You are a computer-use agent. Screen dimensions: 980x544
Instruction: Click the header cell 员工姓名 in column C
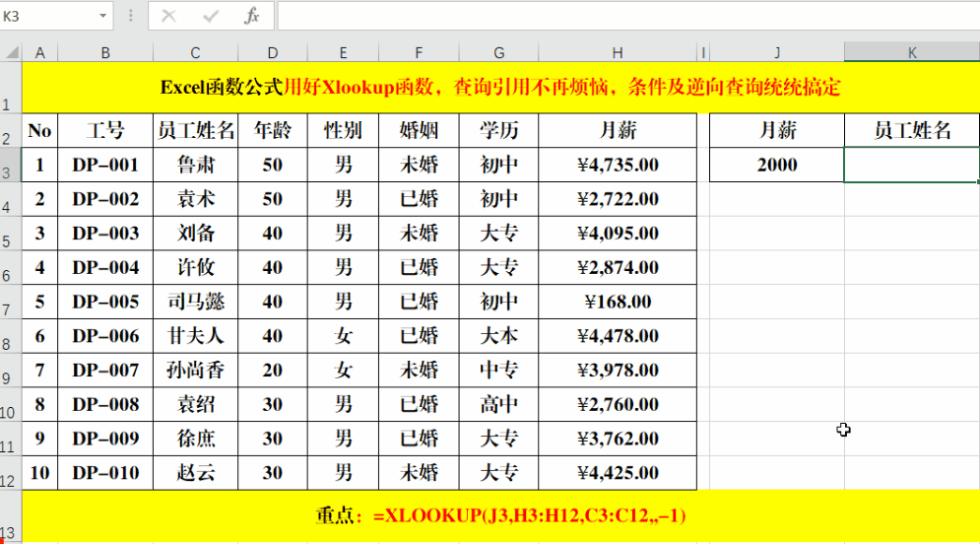[x=196, y=131]
